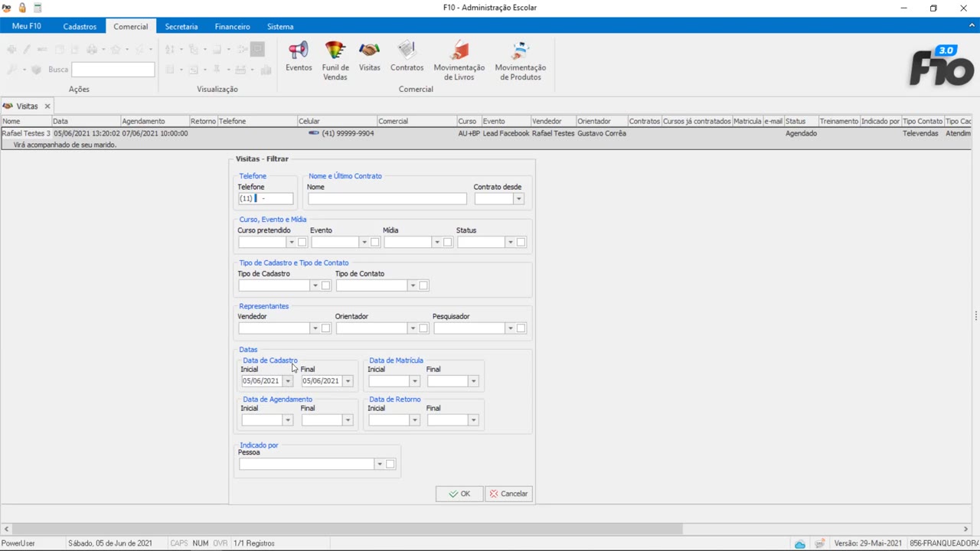The height and width of the screenshot is (551, 980).
Task: Open Data de Matrícula Inicial date picker
Action: click(x=414, y=381)
